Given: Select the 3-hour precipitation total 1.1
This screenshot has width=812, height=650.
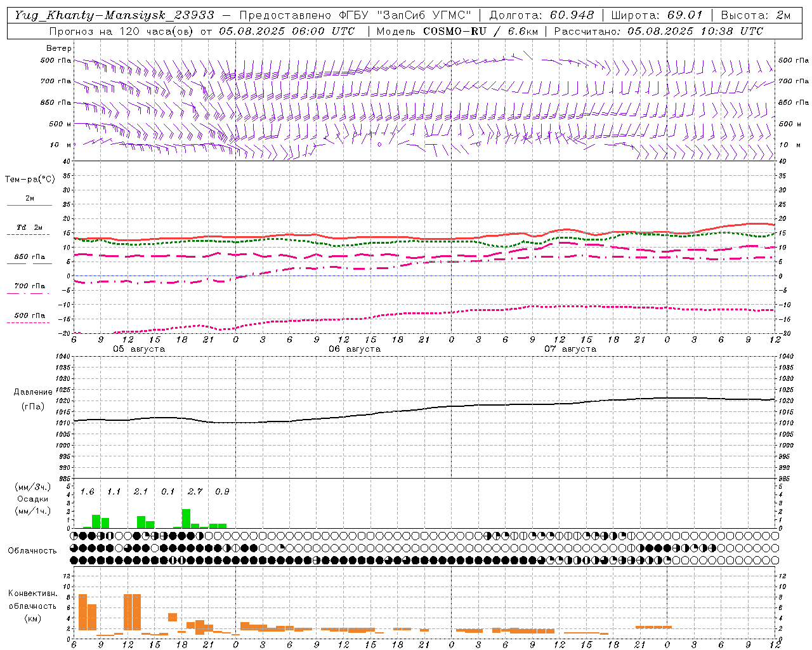Looking at the screenshot, I should coord(114,492).
